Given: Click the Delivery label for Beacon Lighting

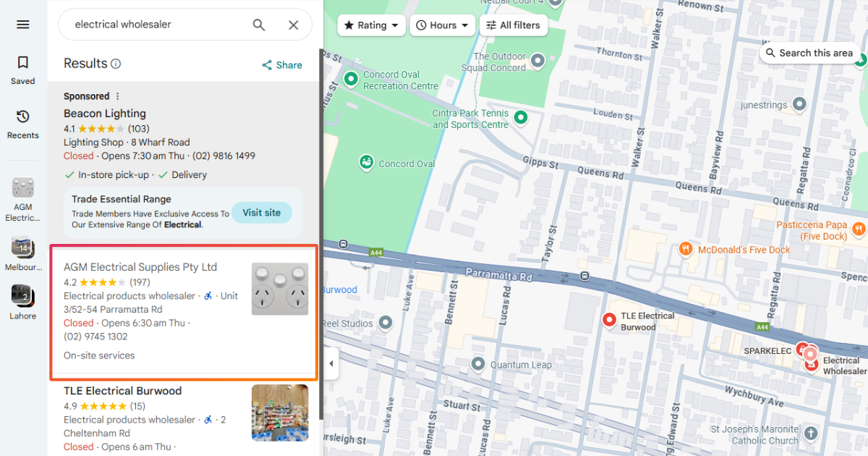Looking at the screenshot, I should 189,175.
